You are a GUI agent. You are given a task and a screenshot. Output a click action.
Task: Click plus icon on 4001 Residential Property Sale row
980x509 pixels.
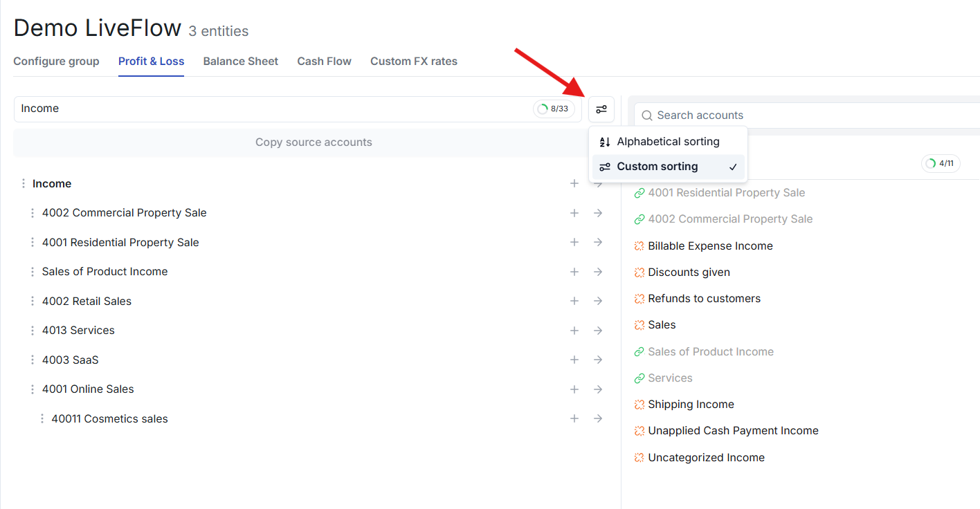574,243
